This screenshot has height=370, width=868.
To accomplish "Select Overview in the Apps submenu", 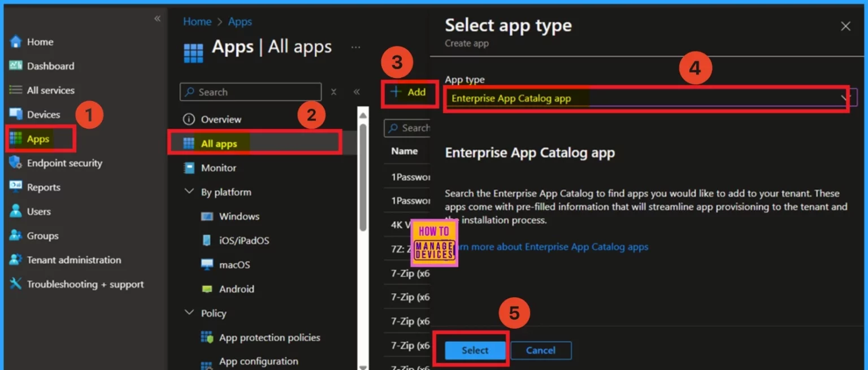I will [x=221, y=119].
